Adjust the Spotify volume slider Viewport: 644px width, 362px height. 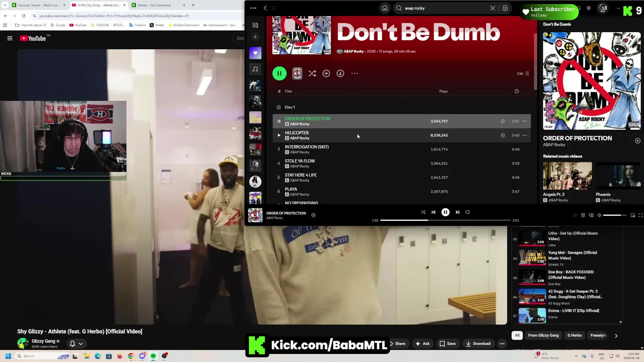point(614,215)
